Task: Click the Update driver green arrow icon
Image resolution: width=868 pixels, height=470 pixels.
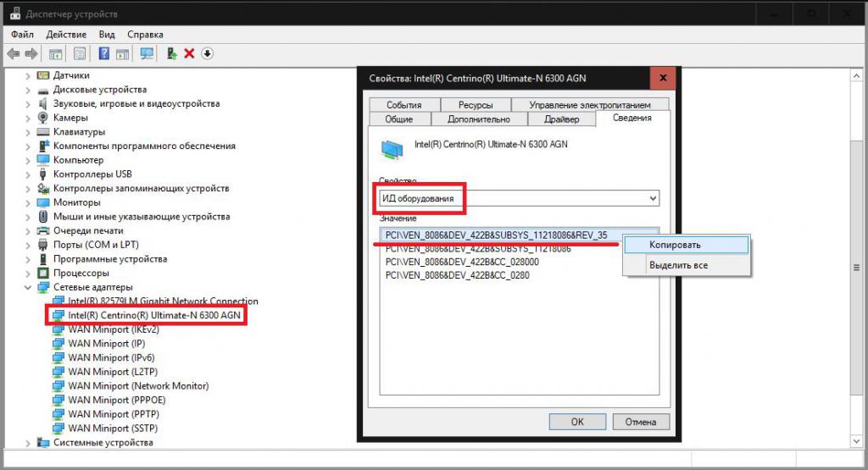Action: [171, 53]
